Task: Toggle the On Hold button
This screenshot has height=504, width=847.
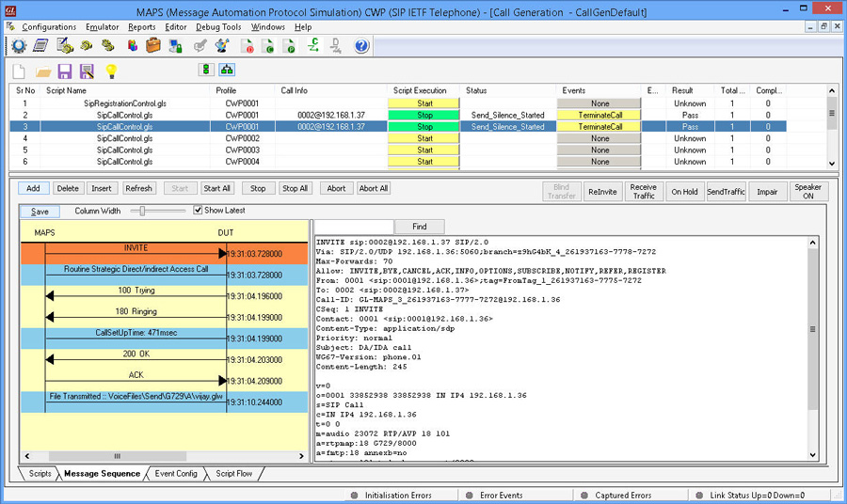Action: pyautogui.click(x=684, y=192)
